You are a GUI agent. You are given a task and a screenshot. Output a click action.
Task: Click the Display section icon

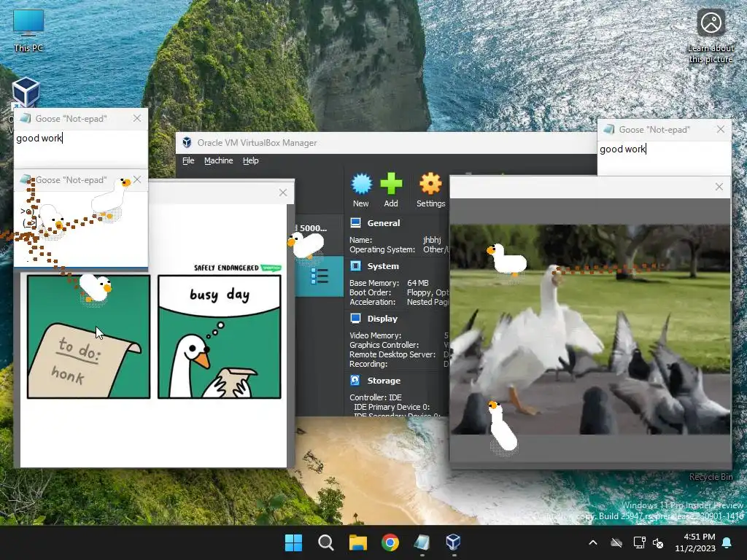click(355, 318)
